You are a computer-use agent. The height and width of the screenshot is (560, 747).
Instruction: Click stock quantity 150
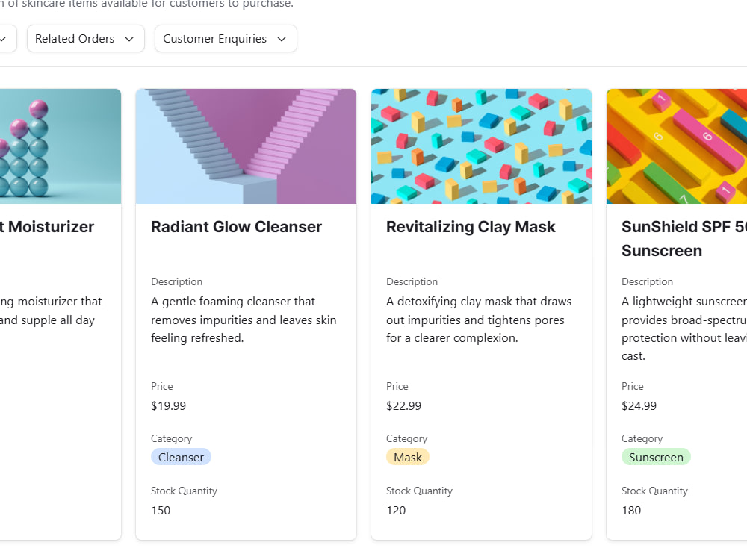161,511
